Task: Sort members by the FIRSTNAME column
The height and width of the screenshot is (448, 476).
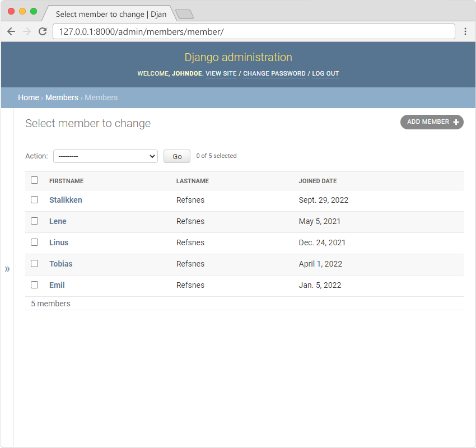Action: (66, 181)
